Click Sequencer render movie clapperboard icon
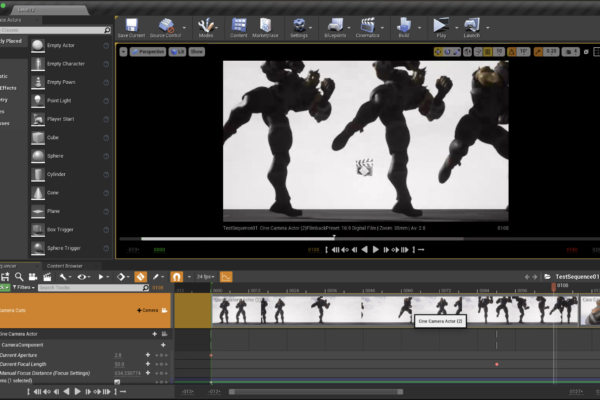Image resolution: width=600 pixels, height=400 pixels. point(47,277)
